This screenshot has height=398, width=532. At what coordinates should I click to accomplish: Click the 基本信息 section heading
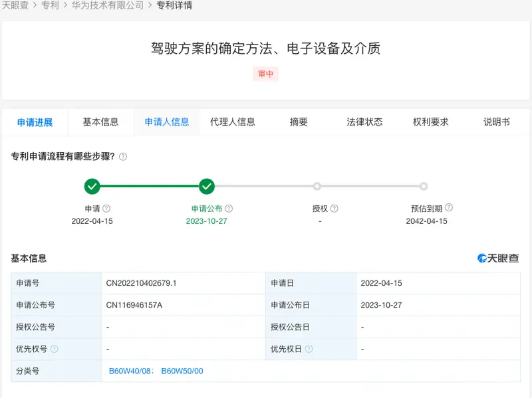pyautogui.click(x=29, y=258)
